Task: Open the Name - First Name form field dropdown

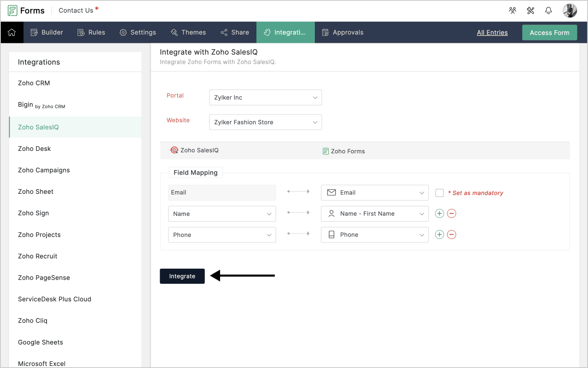Action: pos(375,214)
